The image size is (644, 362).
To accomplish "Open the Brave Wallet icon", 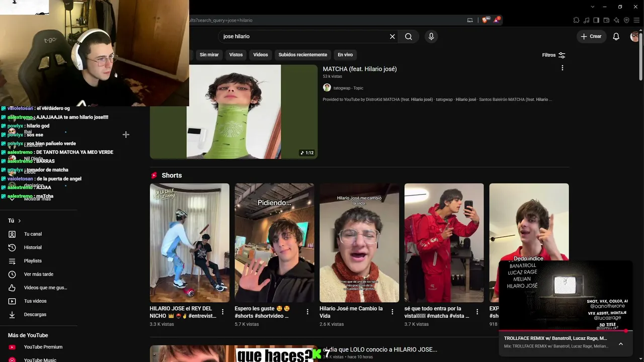I will pyautogui.click(x=606, y=20).
